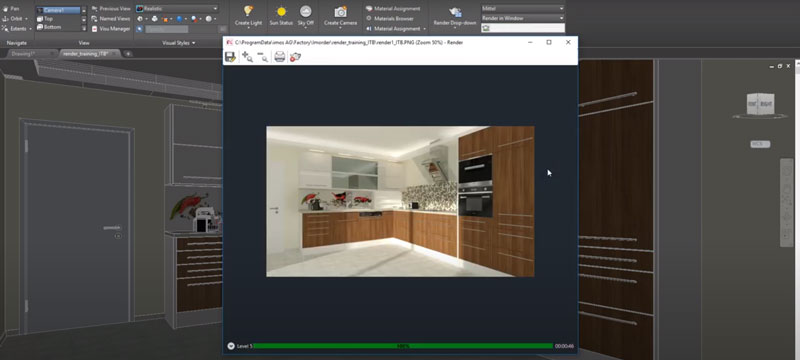Select Camera1 in the view list
This screenshot has height=360, width=800.
coord(58,10)
